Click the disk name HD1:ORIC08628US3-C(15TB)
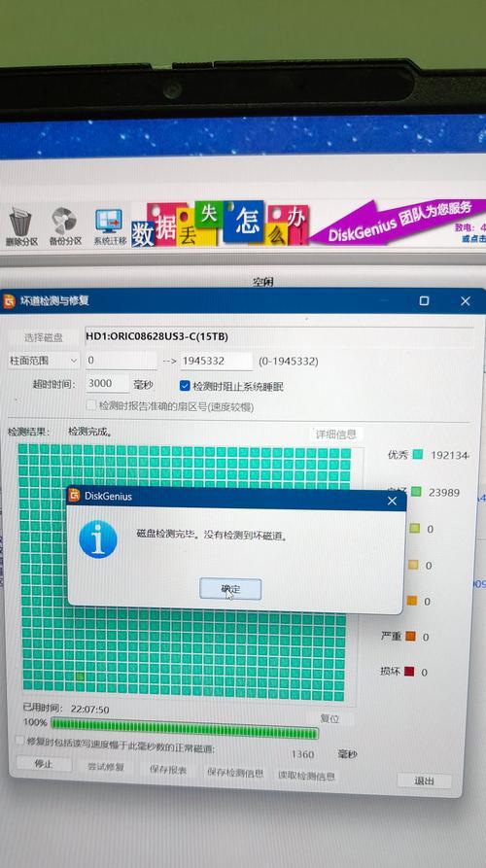 (x=156, y=336)
